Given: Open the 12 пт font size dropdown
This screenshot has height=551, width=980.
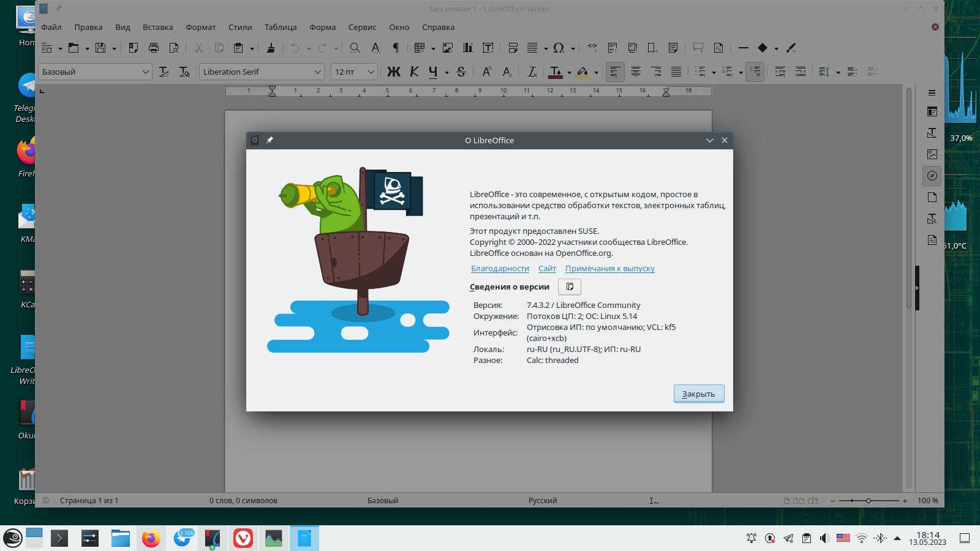Looking at the screenshot, I should point(371,72).
